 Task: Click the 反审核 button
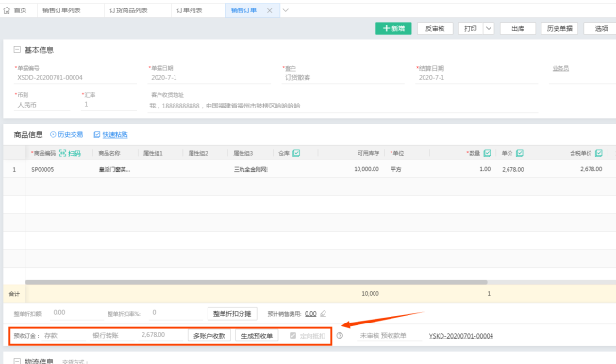pyautogui.click(x=435, y=28)
